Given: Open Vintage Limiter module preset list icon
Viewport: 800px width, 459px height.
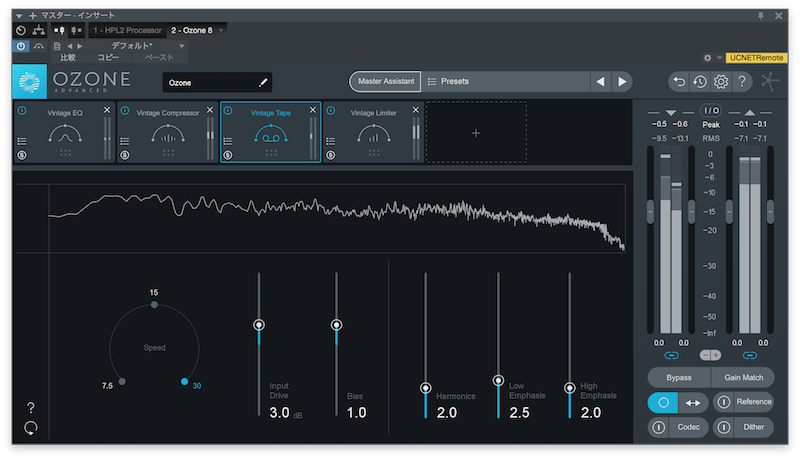Looking at the screenshot, I should point(331,141).
